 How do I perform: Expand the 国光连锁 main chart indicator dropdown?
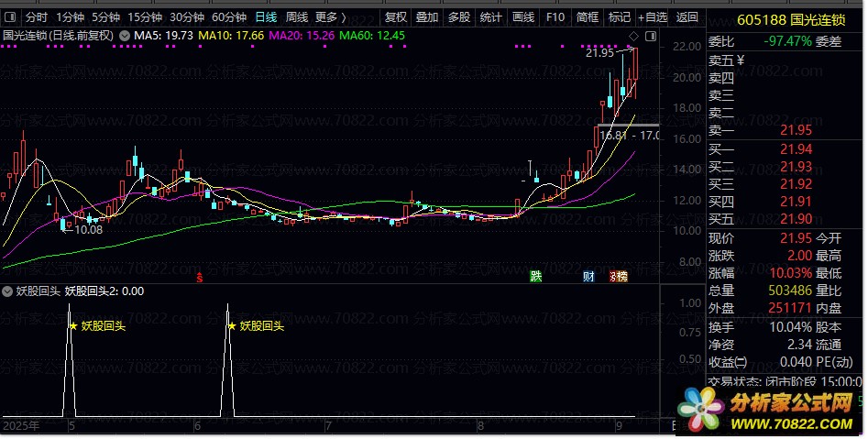tap(125, 36)
